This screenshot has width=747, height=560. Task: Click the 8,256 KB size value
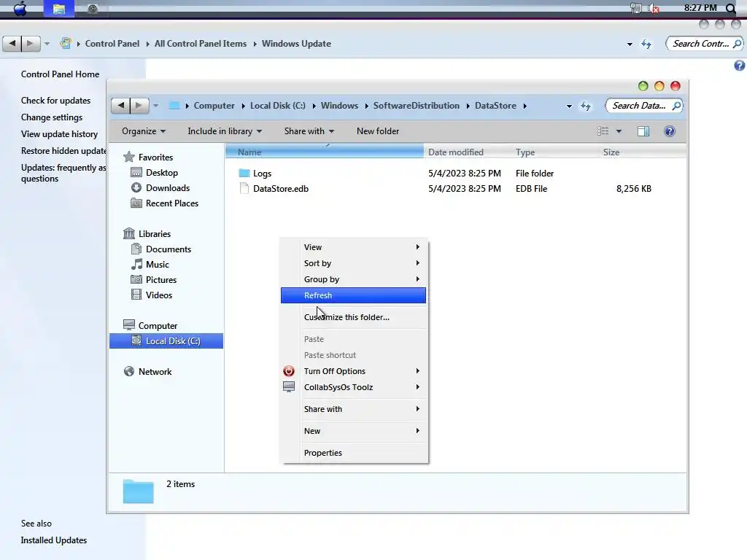(634, 189)
